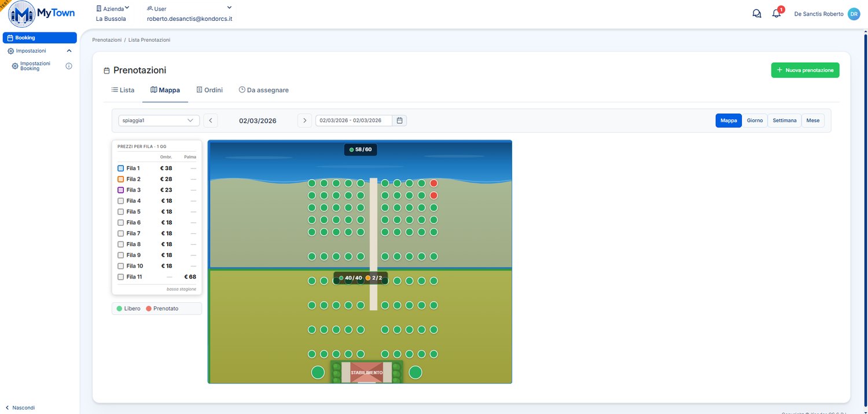Open the notifications bell
The image size is (868, 414).
click(x=777, y=14)
